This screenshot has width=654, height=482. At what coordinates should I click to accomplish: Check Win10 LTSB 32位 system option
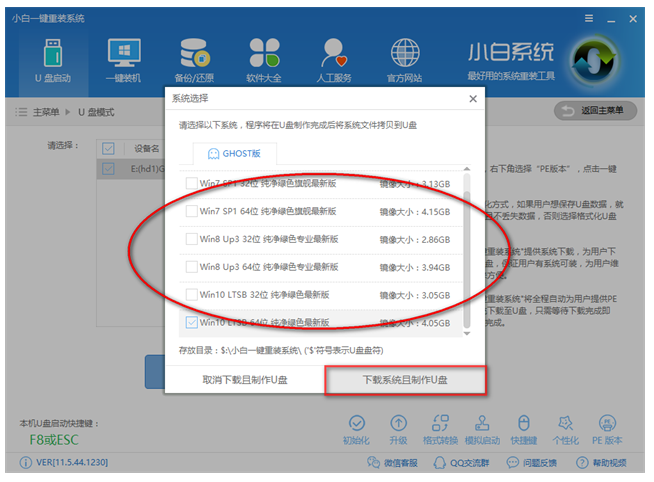(x=191, y=295)
